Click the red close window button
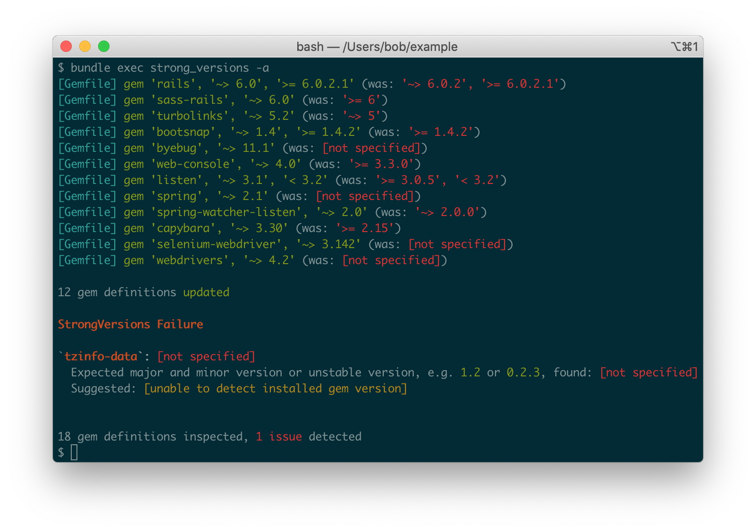This screenshot has height=532, width=756. point(66,46)
